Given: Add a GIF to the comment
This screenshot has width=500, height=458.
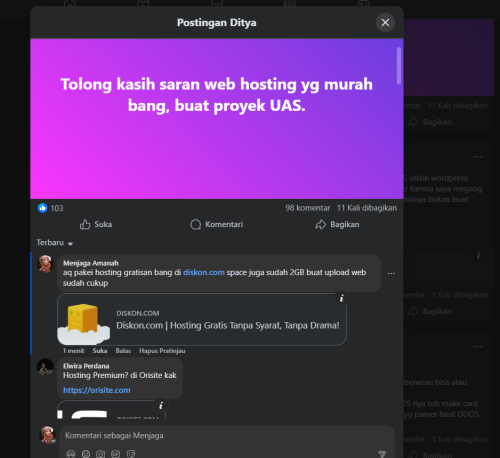Looking at the screenshot, I should tap(115, 454).
